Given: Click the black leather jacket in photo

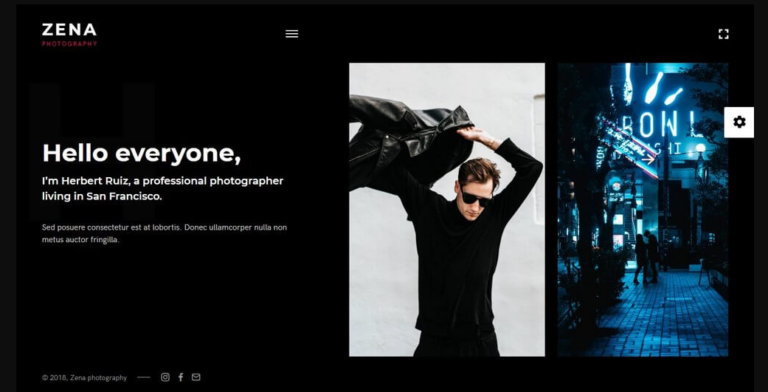Looking at the screenshot, I should point(407,140).
